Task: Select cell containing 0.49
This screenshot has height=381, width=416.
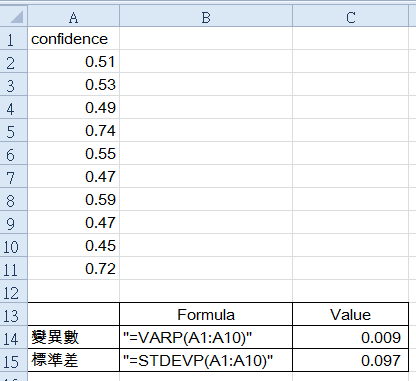Action: 73,107
